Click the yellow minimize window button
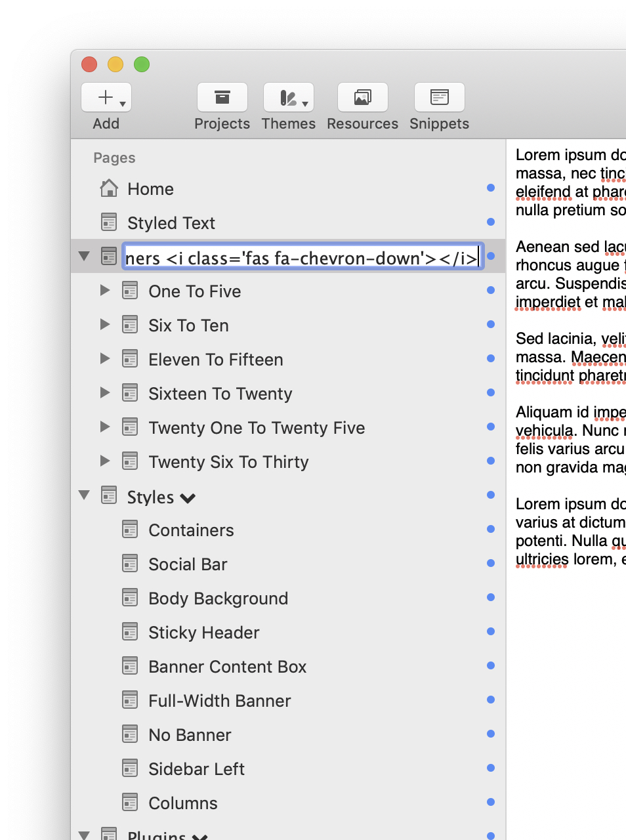The image size is (626, 840). click(x=115, y=64)
